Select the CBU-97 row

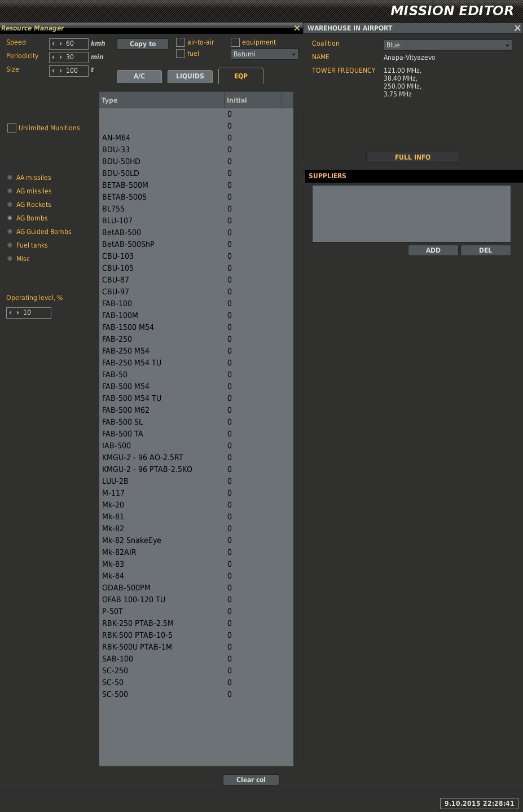point(196,292)
